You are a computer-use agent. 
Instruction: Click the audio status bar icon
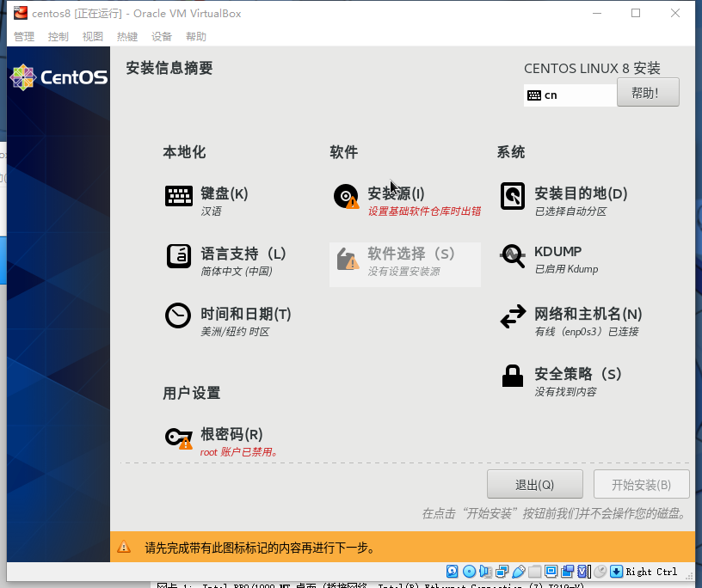point(486,572)
